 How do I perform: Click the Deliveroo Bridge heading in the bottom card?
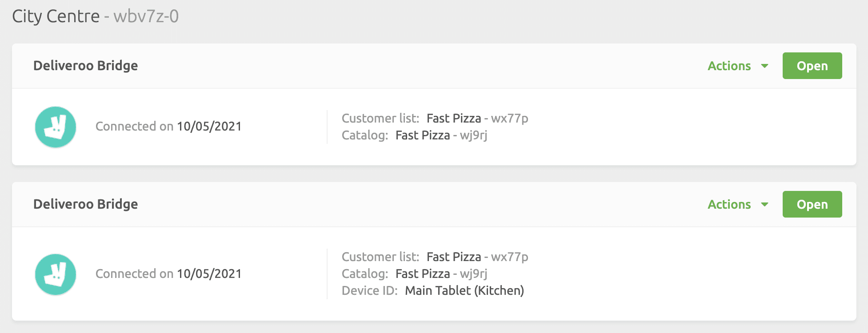point(85,204)
